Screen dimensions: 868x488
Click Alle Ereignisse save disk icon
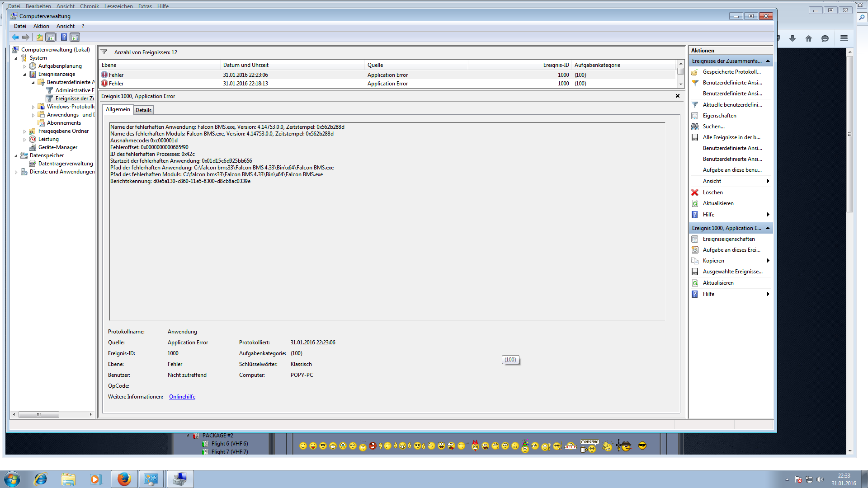point(695,137)
